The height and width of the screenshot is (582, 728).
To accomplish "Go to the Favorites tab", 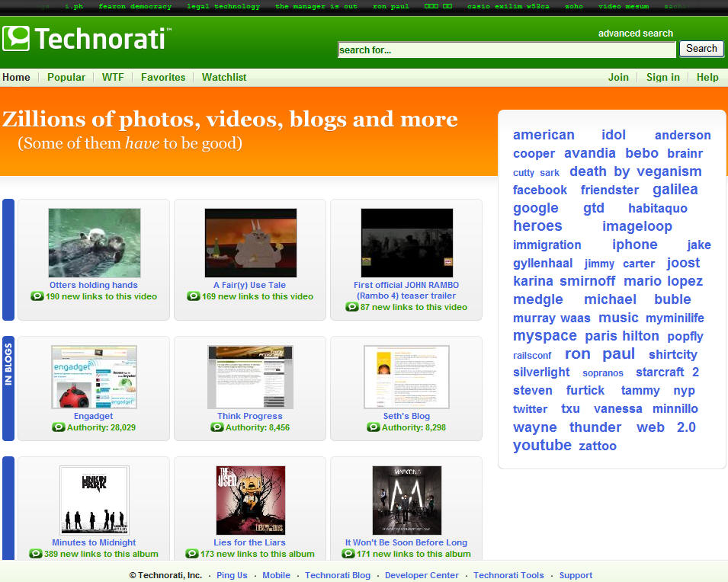I will tap(163, 77).
